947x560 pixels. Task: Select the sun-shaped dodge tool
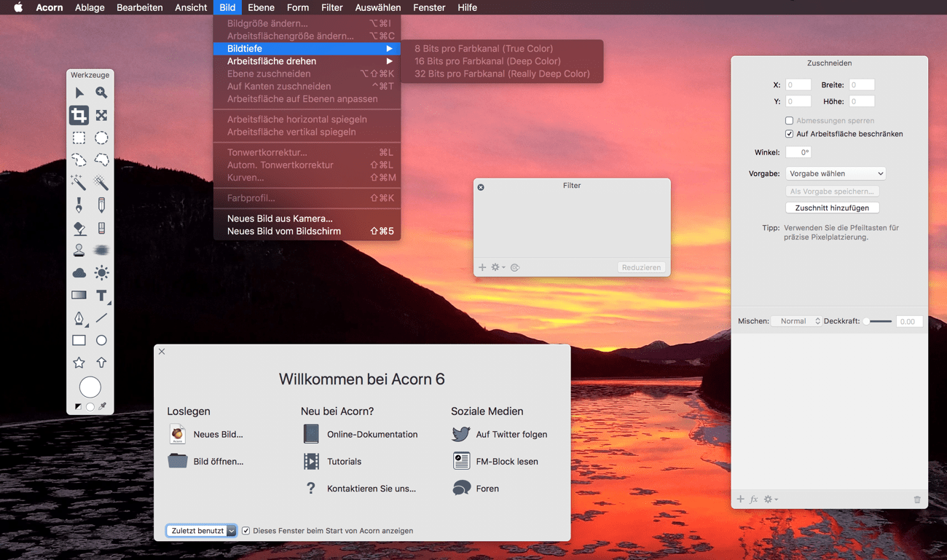pos(101,273)
